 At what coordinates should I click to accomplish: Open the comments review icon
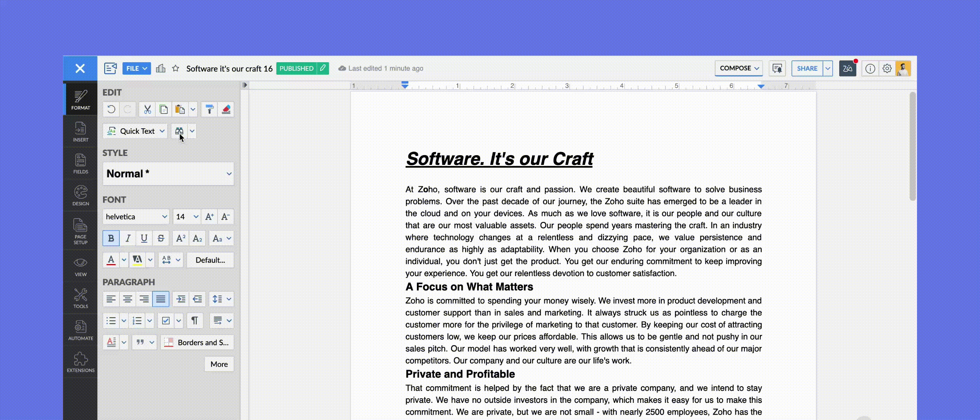click(x=777, y=68)
